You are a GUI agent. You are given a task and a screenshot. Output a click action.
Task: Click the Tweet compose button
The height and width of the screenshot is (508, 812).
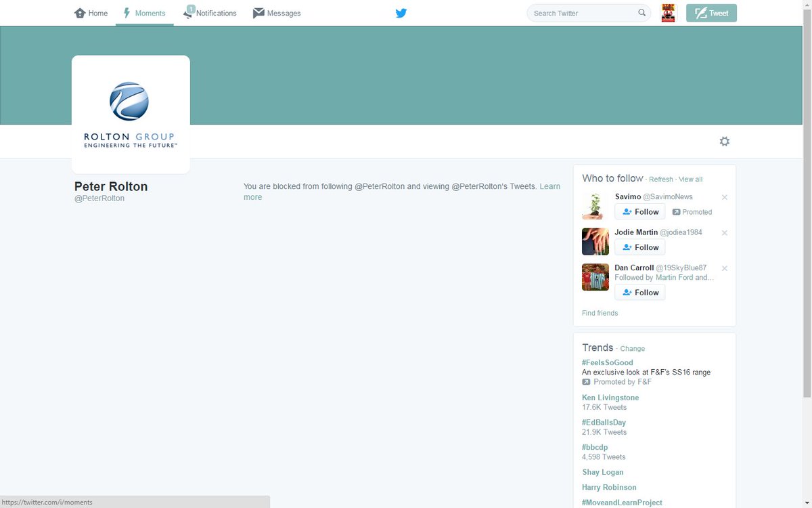pos(711,13)
